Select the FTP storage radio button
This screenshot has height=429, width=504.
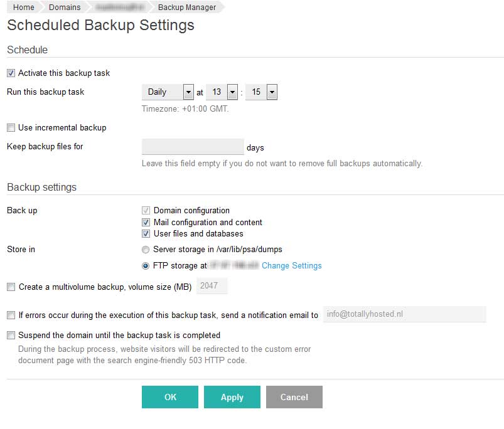point(146,266)
